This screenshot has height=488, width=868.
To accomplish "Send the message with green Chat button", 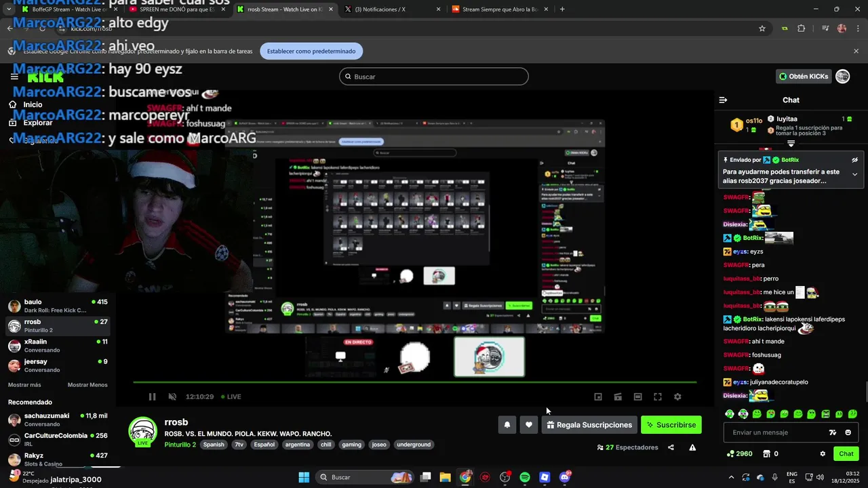I will point(846,453).
